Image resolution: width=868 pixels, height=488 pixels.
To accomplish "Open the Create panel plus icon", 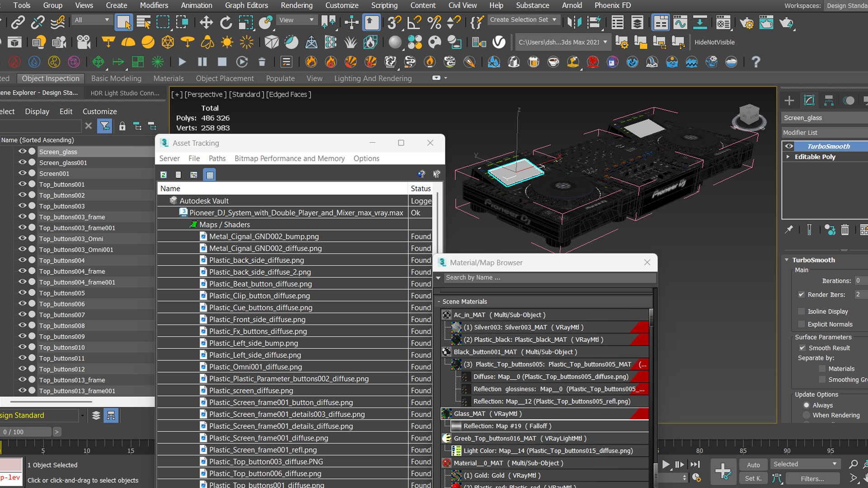I will tap(789, 100).
